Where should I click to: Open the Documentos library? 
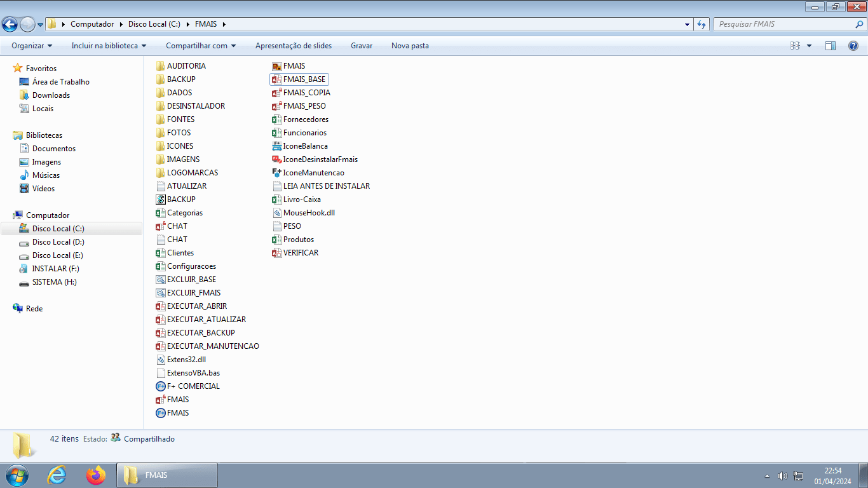54,149
